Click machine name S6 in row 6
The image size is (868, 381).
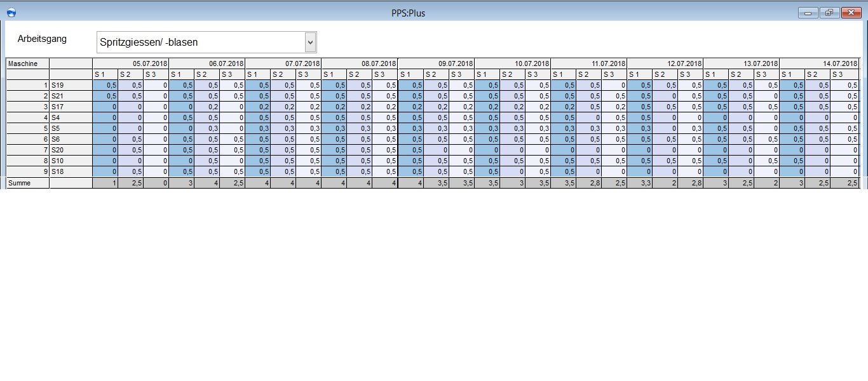(x=71, y=139)
